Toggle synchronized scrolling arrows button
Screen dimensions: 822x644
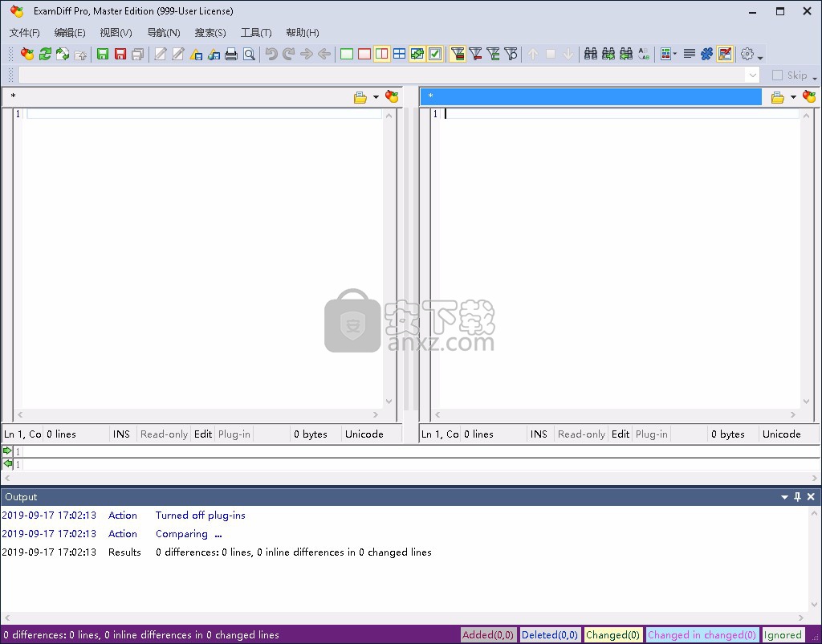(x=417, y=54)
